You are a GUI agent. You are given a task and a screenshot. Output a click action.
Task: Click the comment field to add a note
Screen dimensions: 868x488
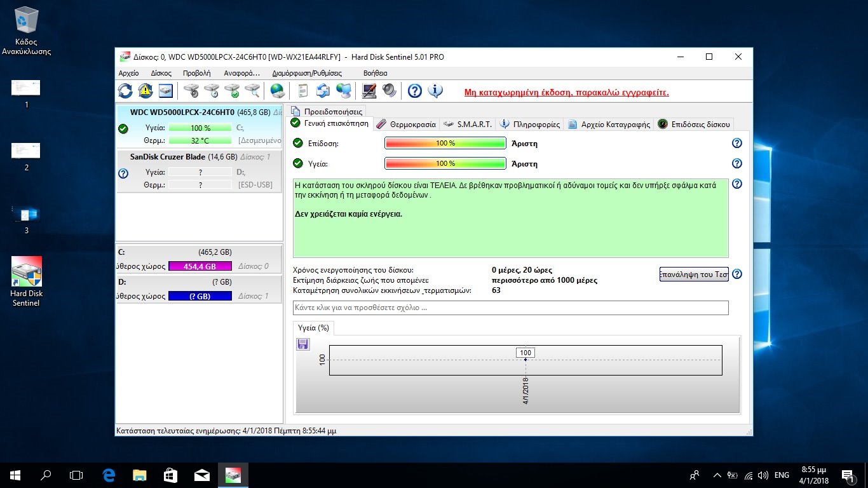[x=510, y=308]
